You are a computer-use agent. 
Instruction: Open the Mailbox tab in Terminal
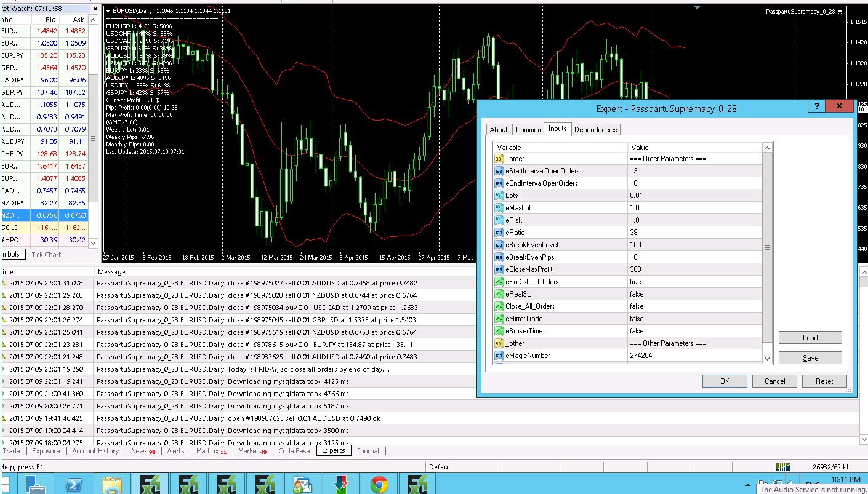(x=211, y=451)
